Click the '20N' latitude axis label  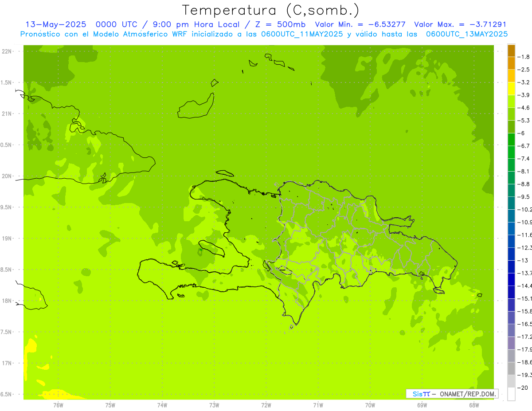point(7,176)
